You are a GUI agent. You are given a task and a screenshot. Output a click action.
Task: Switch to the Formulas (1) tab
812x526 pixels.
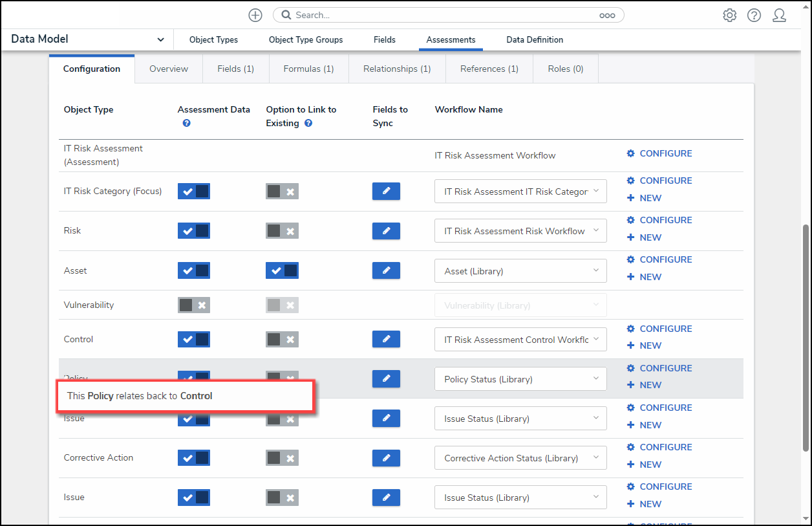coord(308,69)
